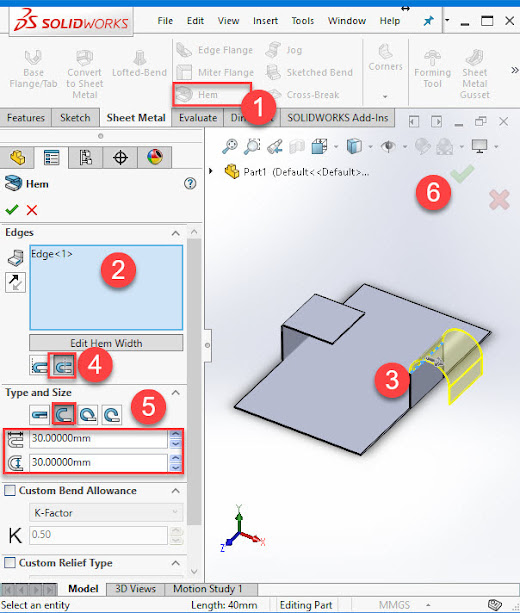
Task: Enable the Custom Relief Type checkbox
Action: point(10,563)
